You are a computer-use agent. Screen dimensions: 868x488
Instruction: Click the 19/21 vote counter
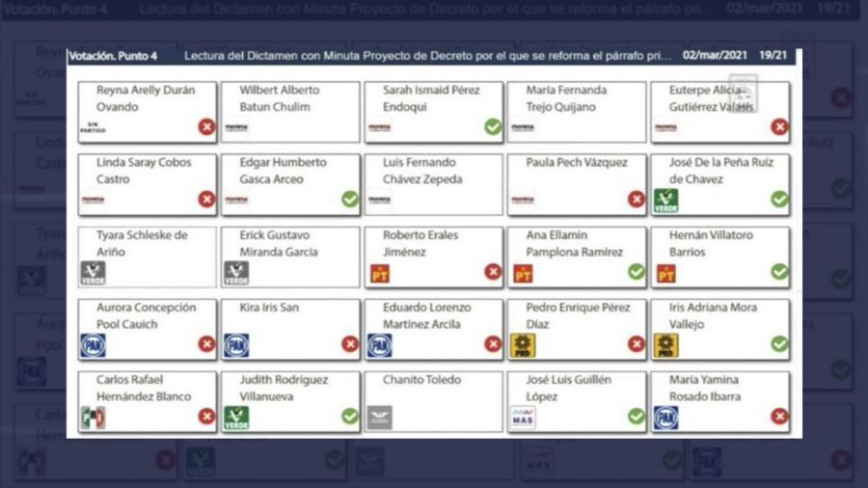(773, 57)
